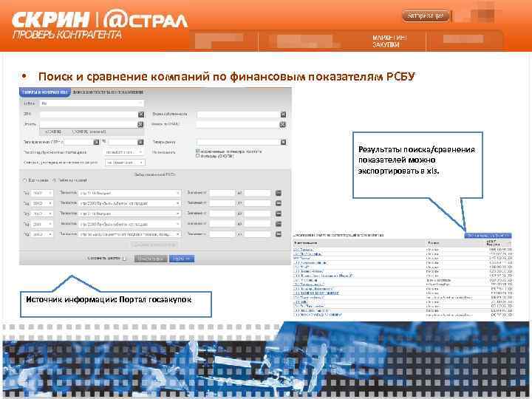
Task: Open indicator dropdown in third row
Action: point(129,214)
